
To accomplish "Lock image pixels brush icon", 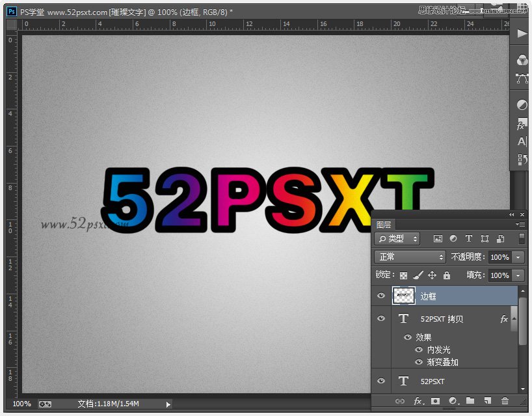I will pyautogui.click(x=418, y=275).
